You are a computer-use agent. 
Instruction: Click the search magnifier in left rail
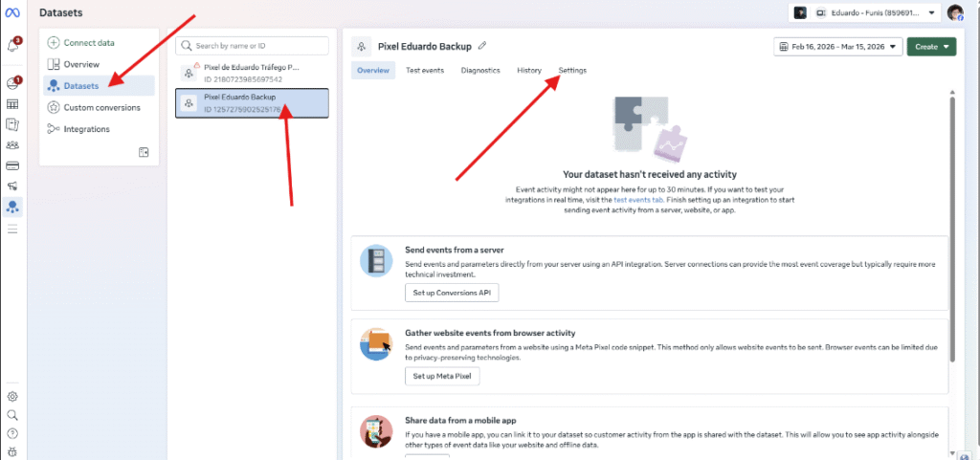(12, 415)
